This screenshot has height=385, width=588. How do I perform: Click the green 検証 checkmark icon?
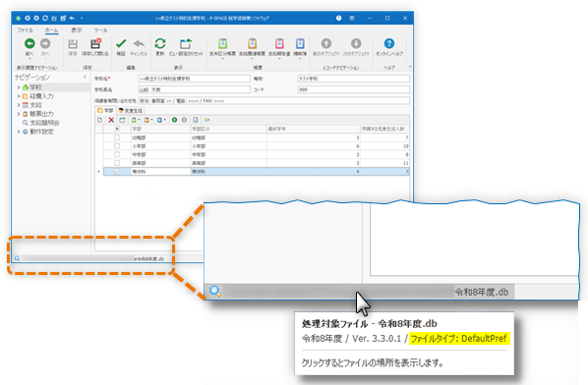(x=121, y=43)
